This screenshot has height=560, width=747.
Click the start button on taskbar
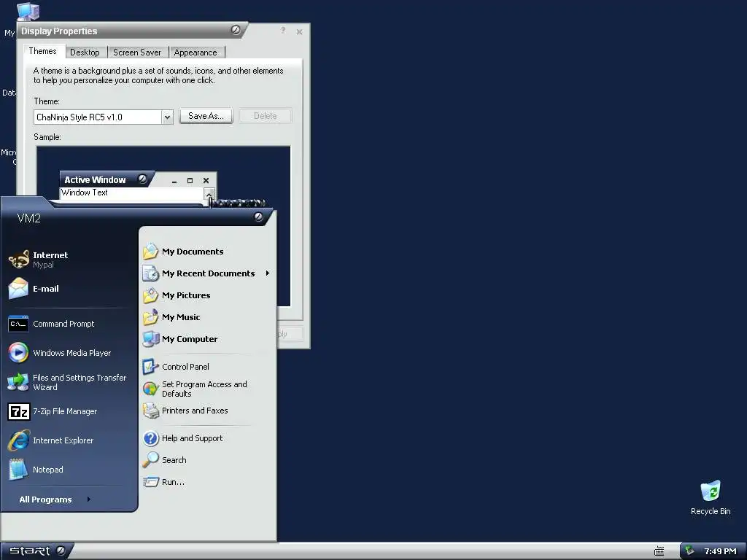click(37, 551)
